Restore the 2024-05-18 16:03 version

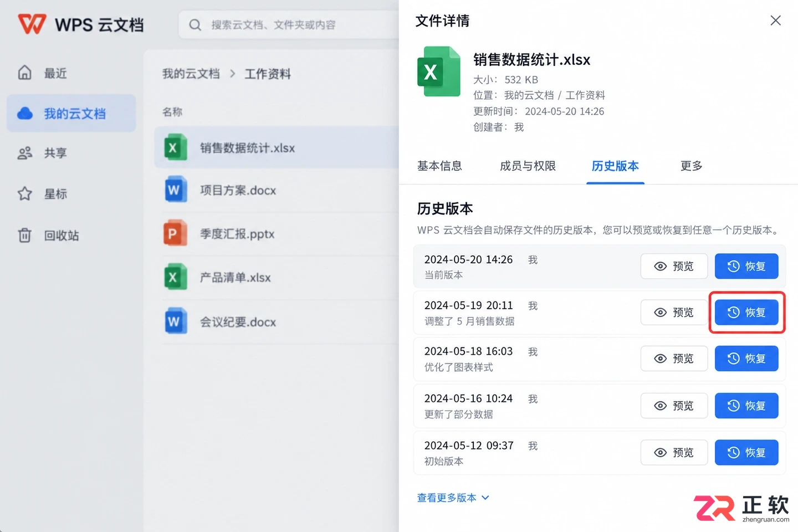pos(746,359)
